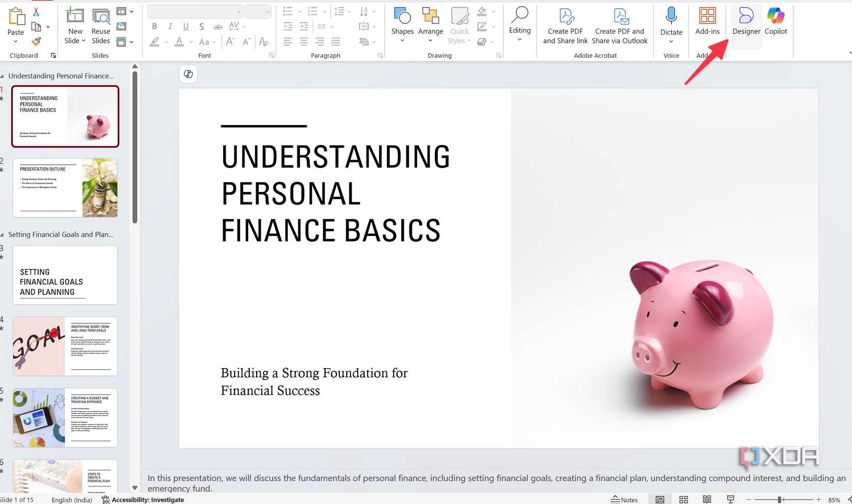852x504 pixels.
Task: Toggle Bold formatting
Action: [x=154, y=26]
